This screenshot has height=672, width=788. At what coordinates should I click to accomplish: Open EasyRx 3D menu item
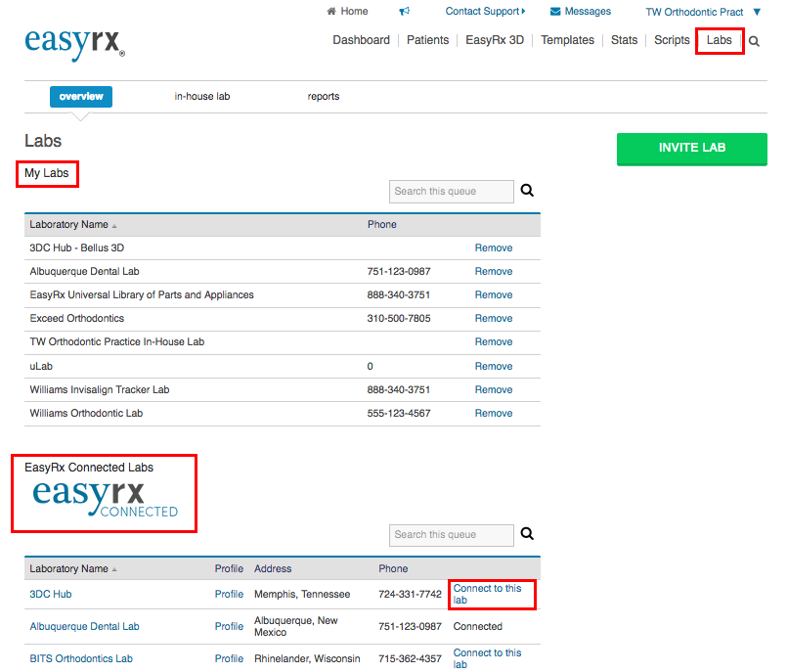click(x=495, y=40)
